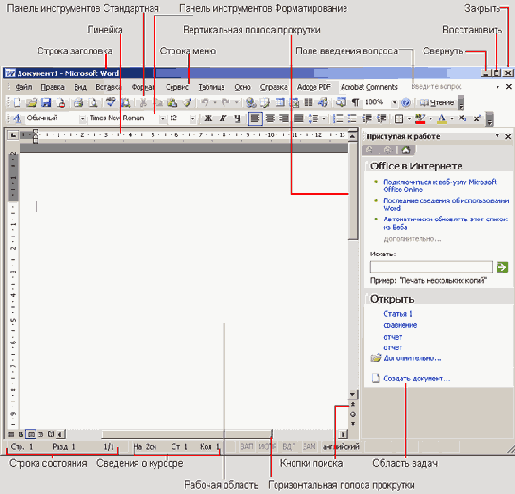Screen dimensions: 515x494
Task: Click the Bulleted list icon
Action: coord(352,118)
